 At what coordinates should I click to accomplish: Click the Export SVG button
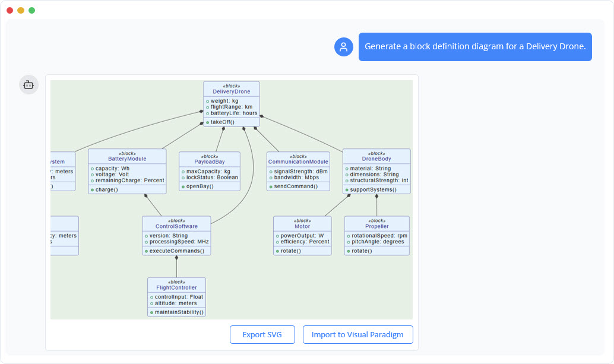coord(262,334)
